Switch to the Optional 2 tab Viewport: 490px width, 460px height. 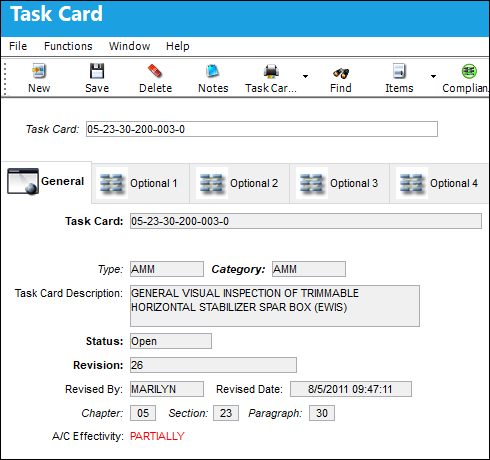239,183
